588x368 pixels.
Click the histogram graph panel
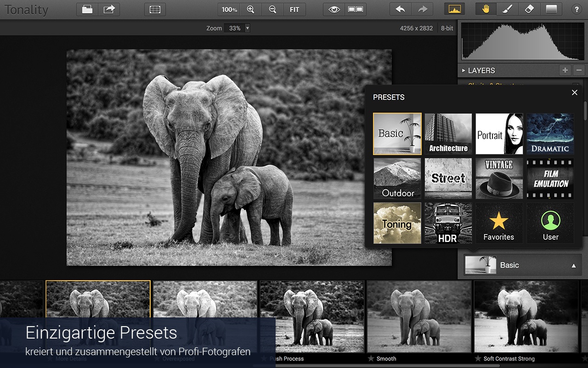coord(522,41)
